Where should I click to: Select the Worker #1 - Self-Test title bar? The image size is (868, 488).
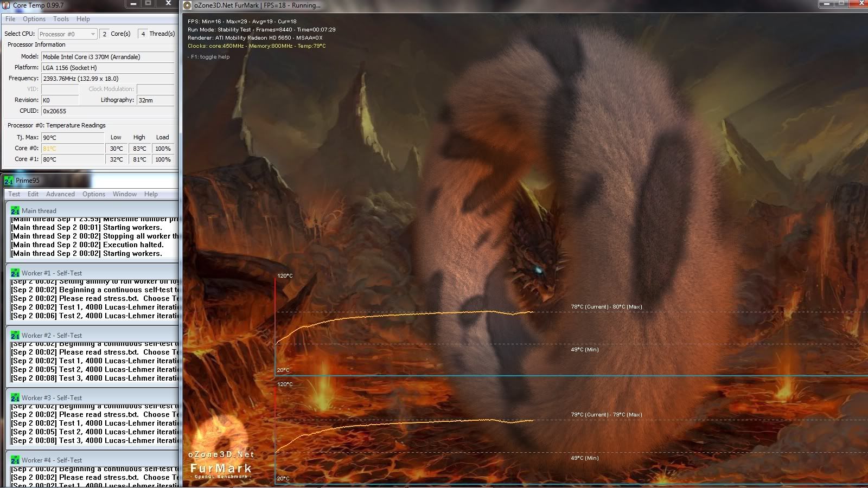click(93, 273)
